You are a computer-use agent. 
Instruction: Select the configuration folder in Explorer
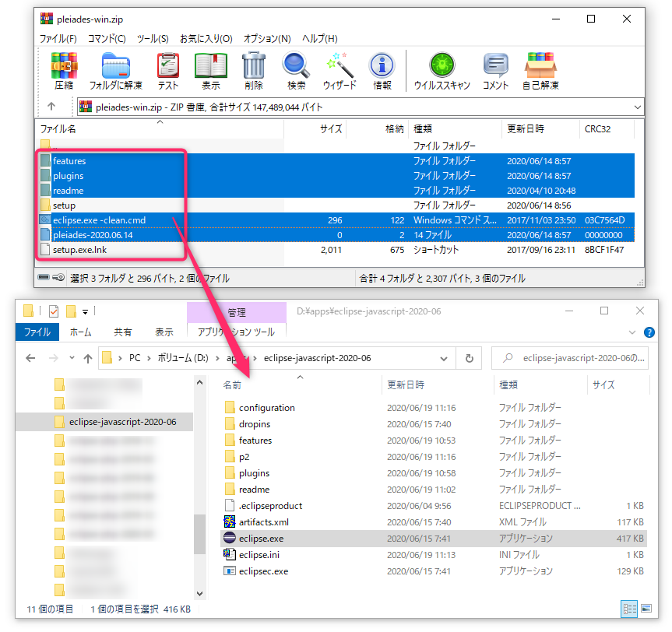[x=266, y=408]
